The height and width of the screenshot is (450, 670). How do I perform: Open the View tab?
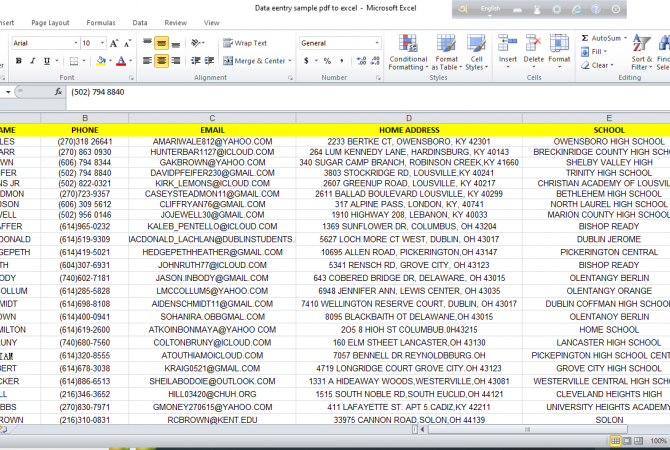coord(212,23)
